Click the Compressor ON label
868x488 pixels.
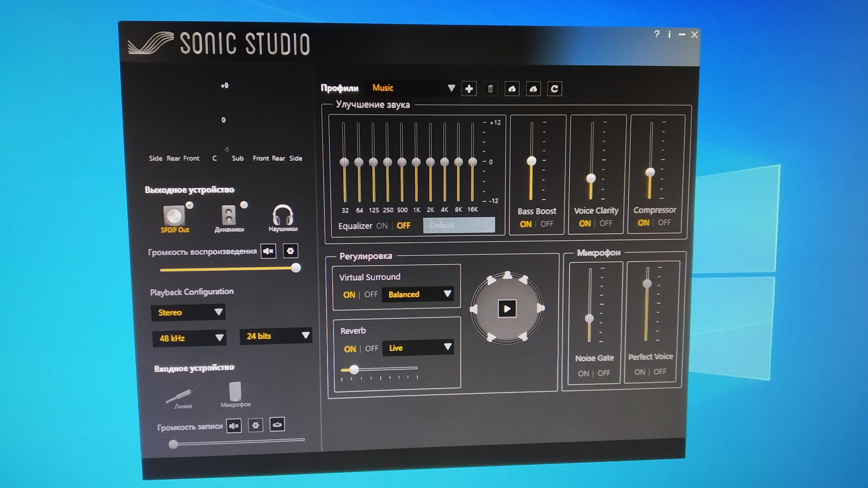(643, 222)
